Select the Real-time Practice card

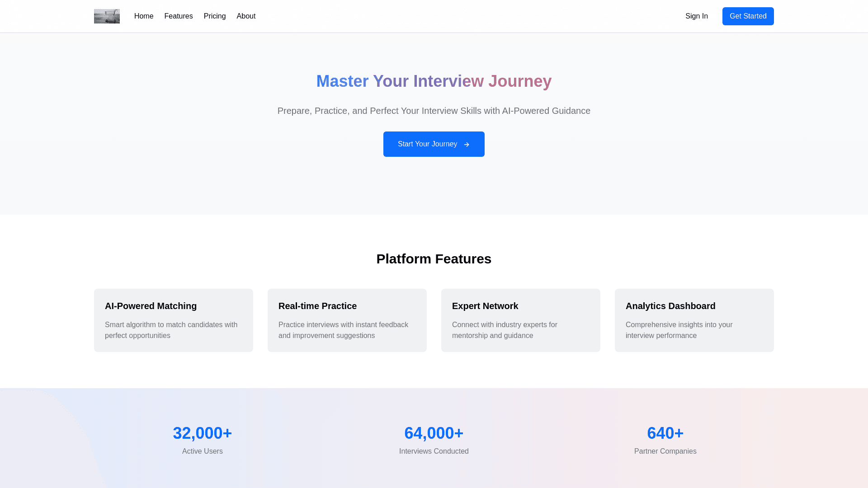coord(347,320)
